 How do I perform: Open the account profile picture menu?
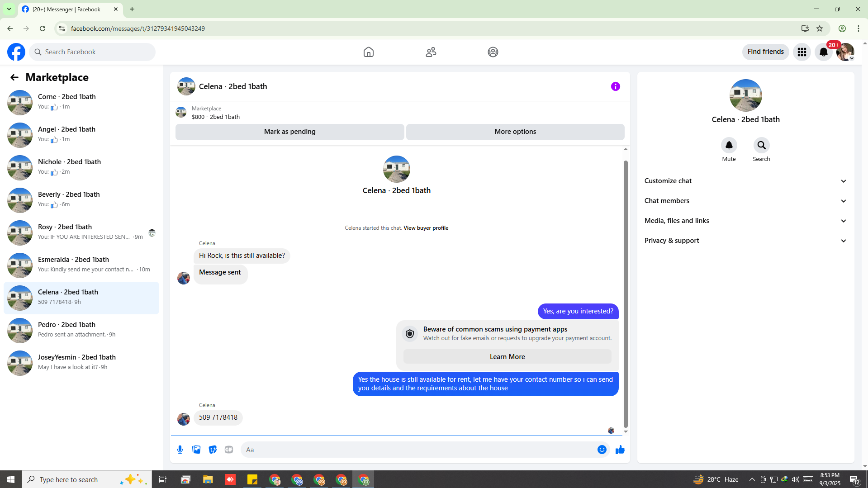click(845, 52)
